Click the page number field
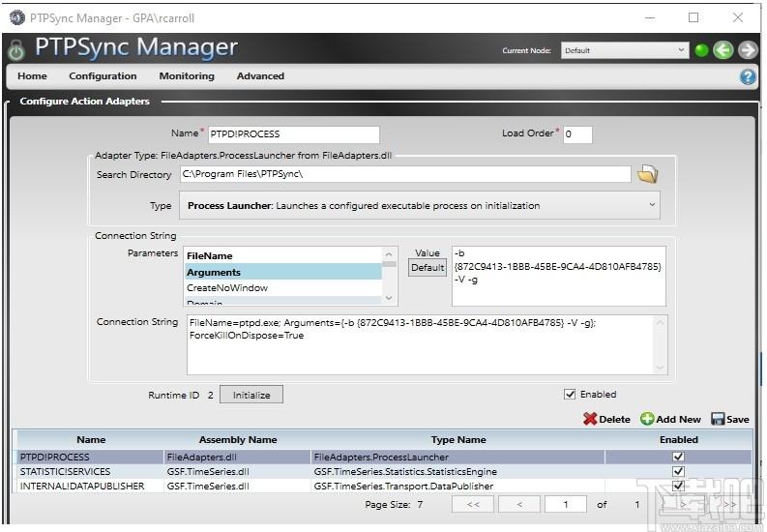The height and width of the screenshot is (532, 767). click(x=566, y=504)
